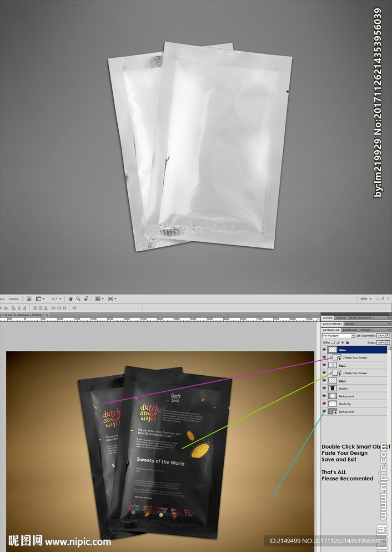
Task: Switch to the KANALLAR tab
Action: [x=350, y=330]
